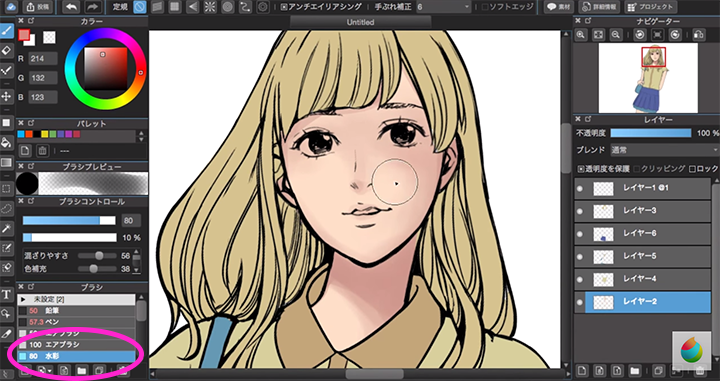Select the rectangular Selection tool

tap(6, 189)
